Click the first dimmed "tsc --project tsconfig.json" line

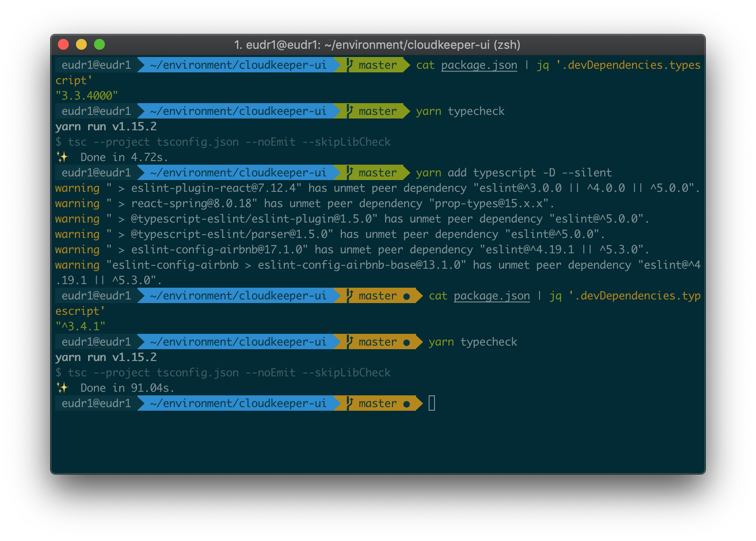click(x=223, y=142)
